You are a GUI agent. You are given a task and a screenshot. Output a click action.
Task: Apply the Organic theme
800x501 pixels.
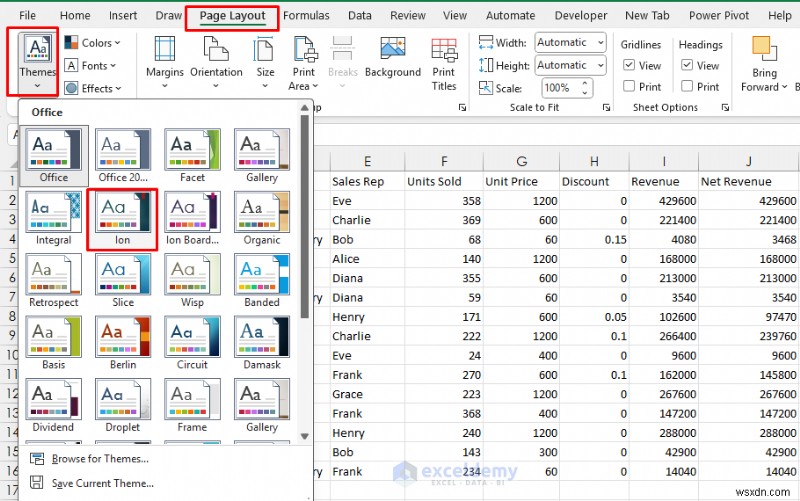pos(262,218)
